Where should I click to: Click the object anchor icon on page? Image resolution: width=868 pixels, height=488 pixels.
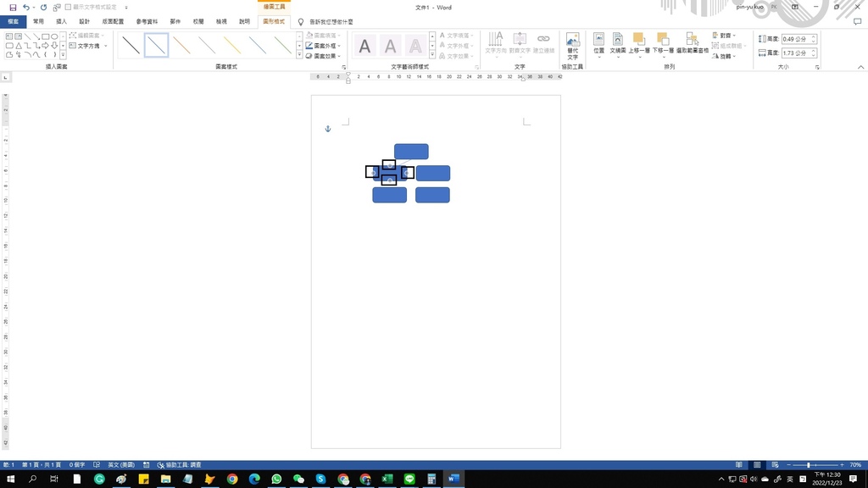pyautogui.click(x=328, y=129)
